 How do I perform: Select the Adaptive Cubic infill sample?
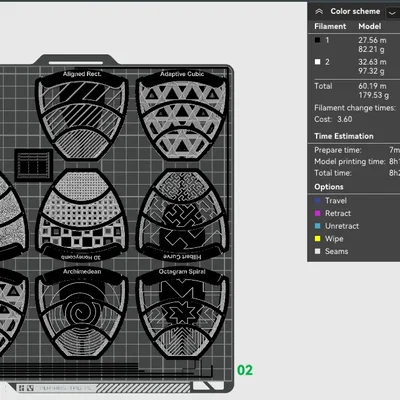click(x=182, y=114)
